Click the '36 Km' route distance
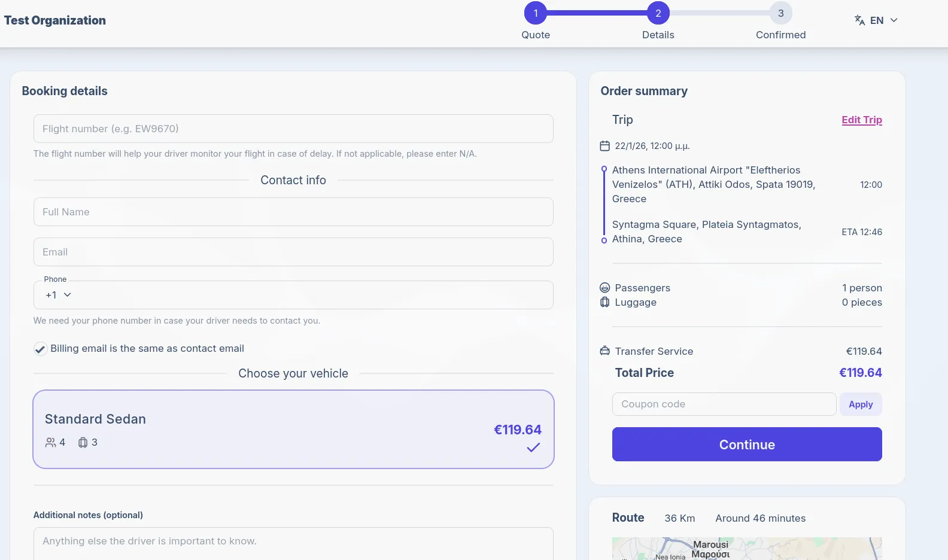Image resolution: width=948 pixels, height=560 pixels. coord(680,518)
